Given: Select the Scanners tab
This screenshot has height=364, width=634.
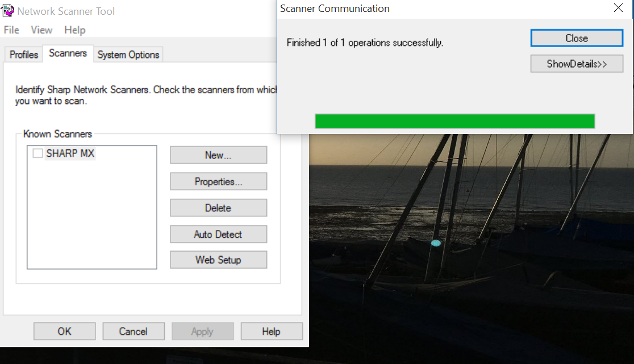Looking at the screenshot, I should [x=68, y=53].
